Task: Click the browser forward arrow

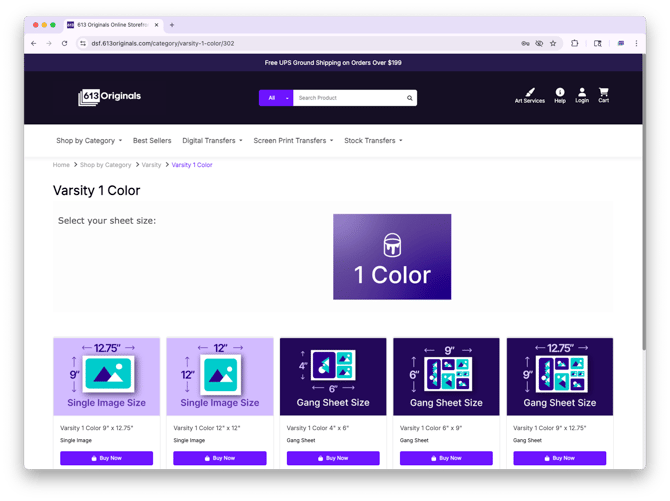Action: [x=49, y=43]
